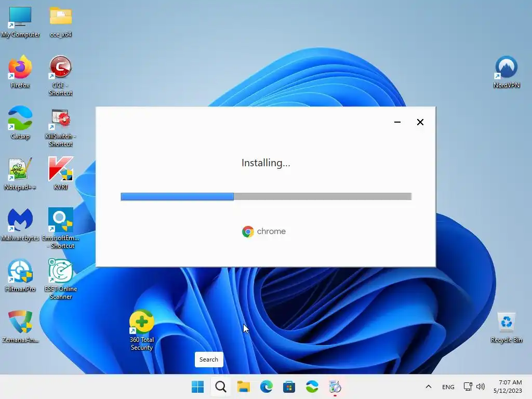The image size is (532, 399).
Task: Launch Malwarebytes shortcut
Action: coord(20,224)
